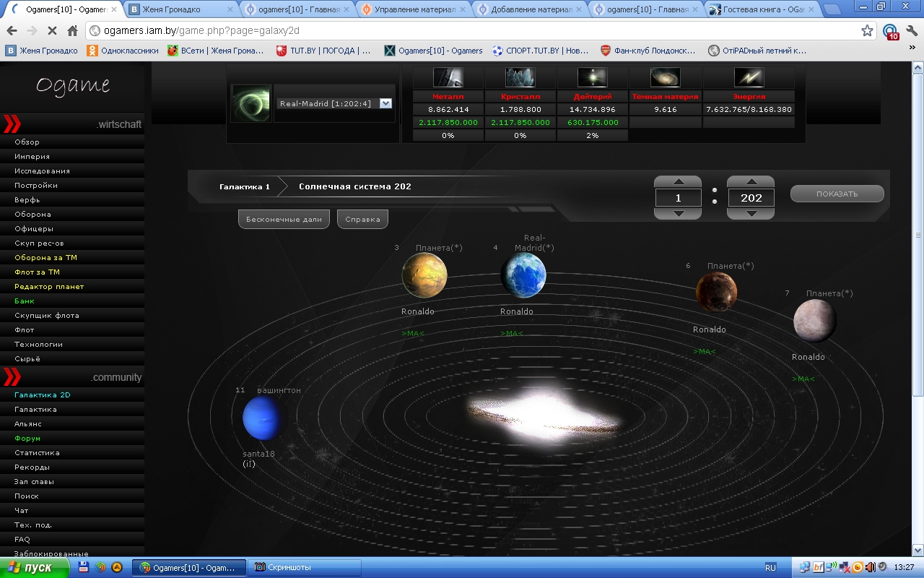Click the solar system 202 input field
This screenshot has width=924, height=578.
[751, 198]
